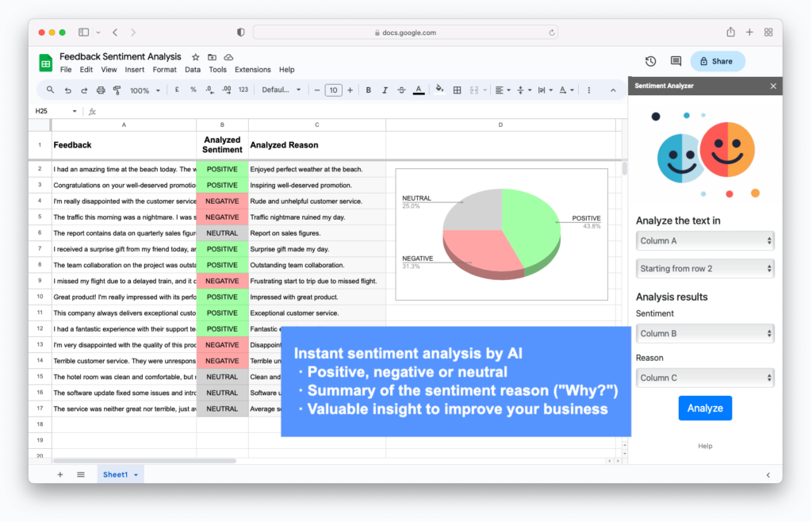Open the Column A text dropdown
The height and width of the screenshot is (522, 812).
click(705, 241)
